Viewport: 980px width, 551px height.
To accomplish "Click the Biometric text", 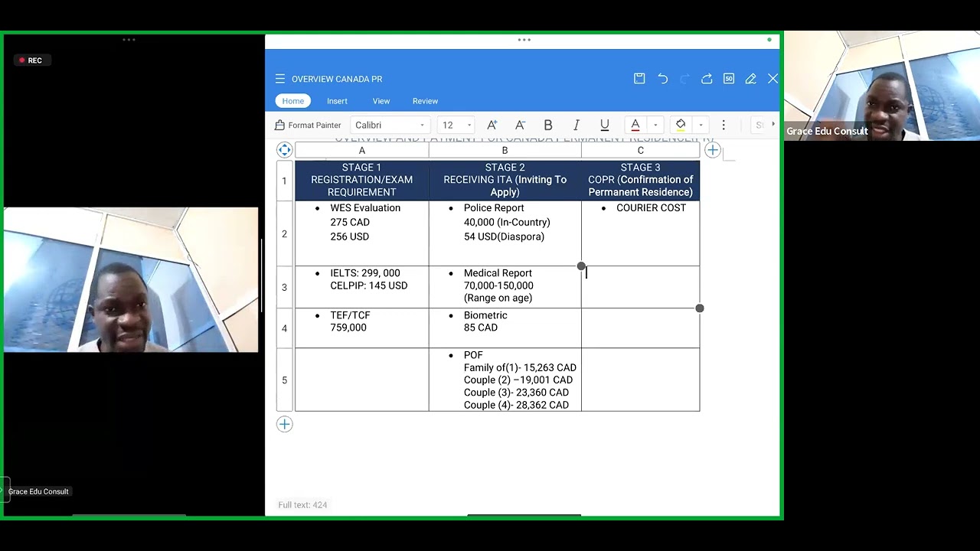I will (485, 315).
